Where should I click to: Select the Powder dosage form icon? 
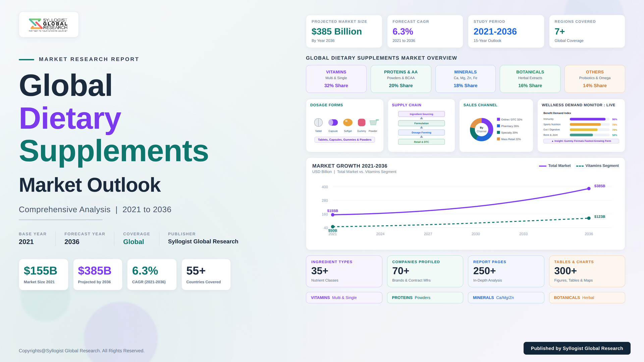click(x=374, y=122)
